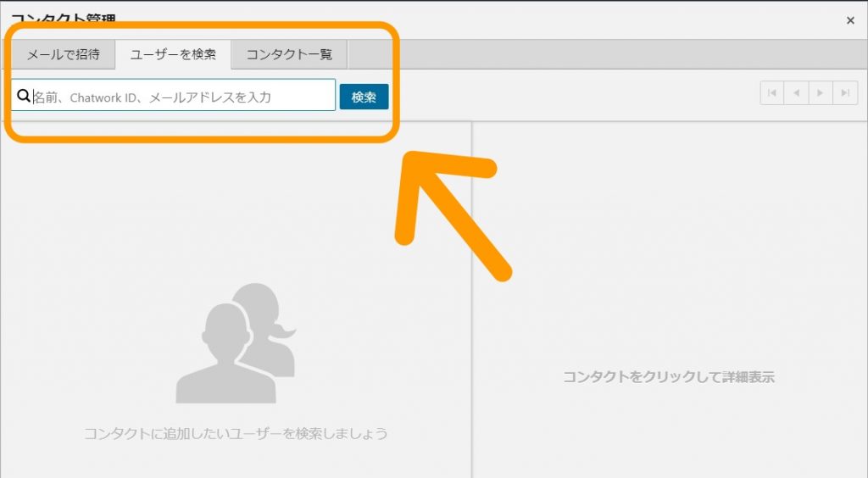Jump to the first page of results
The height and width of the screenshot is (478, 868).
pyautogui.click(x=772, y=93)
